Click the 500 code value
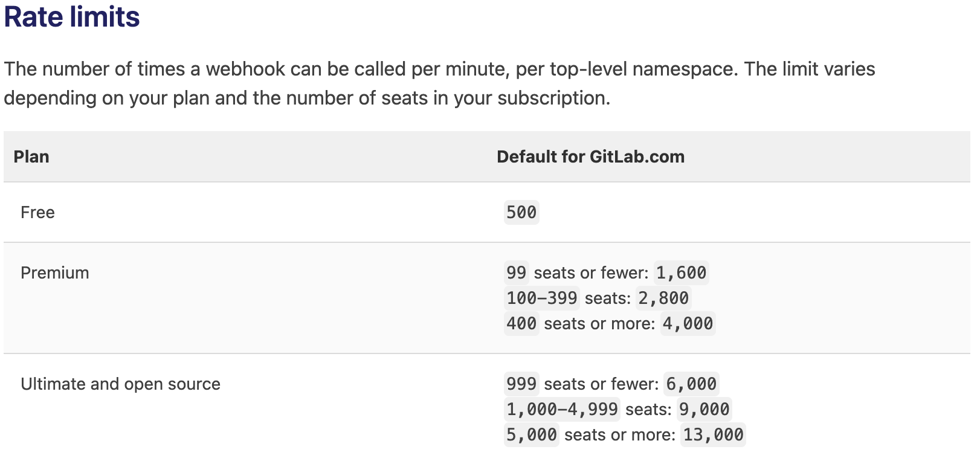980x458 pixels. click(521, 212)
